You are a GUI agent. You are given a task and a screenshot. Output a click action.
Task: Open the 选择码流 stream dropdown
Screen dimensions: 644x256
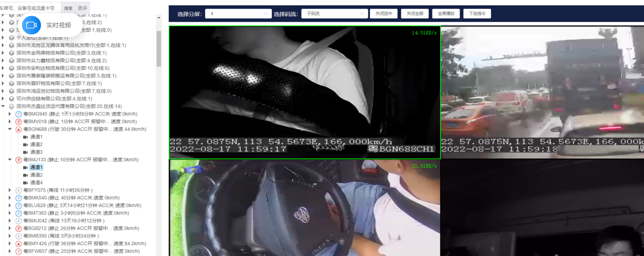click(334, 14)
